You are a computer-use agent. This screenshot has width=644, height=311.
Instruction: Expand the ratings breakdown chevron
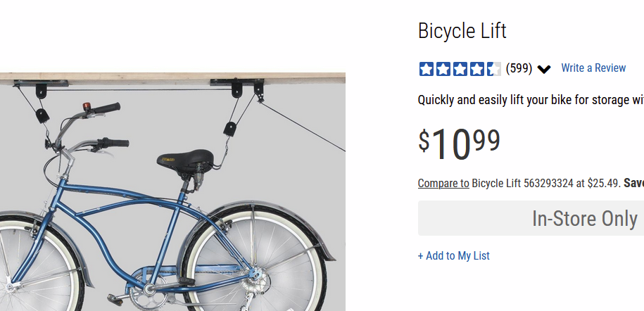pyautogui.click(x=544, y=69)
